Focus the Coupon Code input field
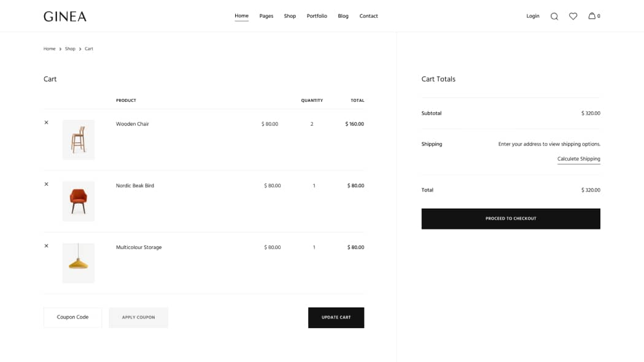This screenshot has height=362, width=644. (x=72, y=318)
